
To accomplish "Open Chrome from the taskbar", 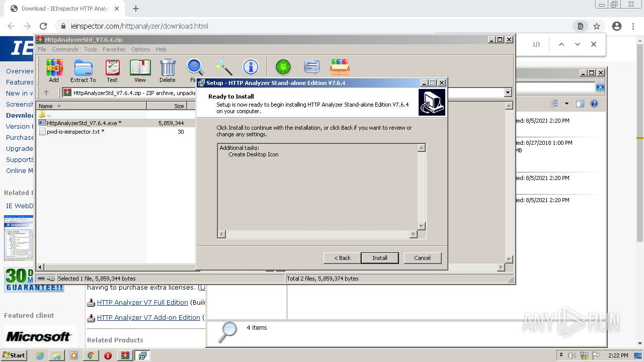I will pos(91,355).
